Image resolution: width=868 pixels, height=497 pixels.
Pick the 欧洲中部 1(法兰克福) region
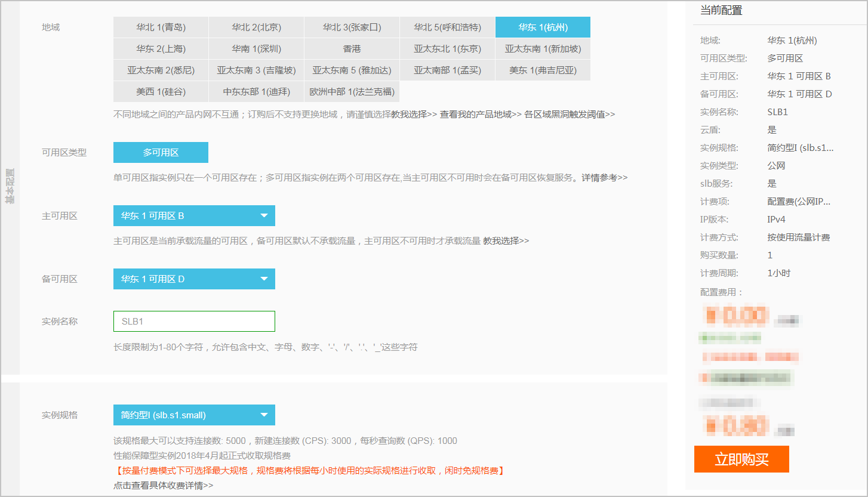click(352, 92)
